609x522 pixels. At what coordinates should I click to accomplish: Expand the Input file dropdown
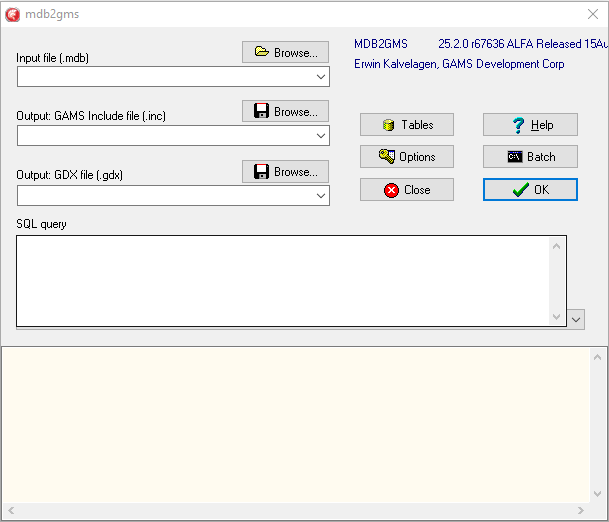point(321,77)
